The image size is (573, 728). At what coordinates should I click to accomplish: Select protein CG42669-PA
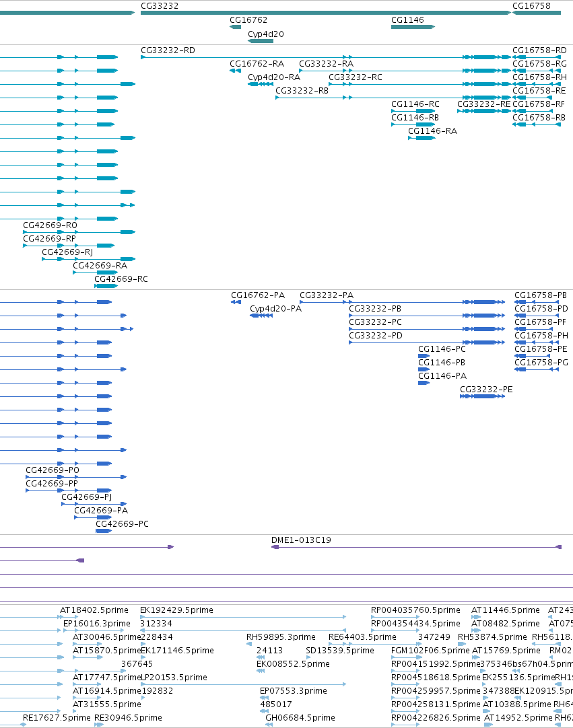coord(101,511)
